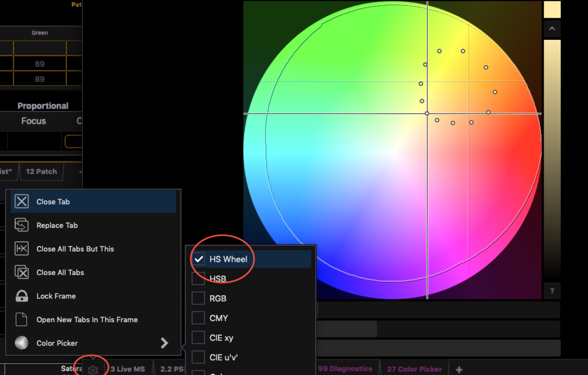588x375 pixels.
Task: Enable the HSB checkbox
Action: [198, 278]
